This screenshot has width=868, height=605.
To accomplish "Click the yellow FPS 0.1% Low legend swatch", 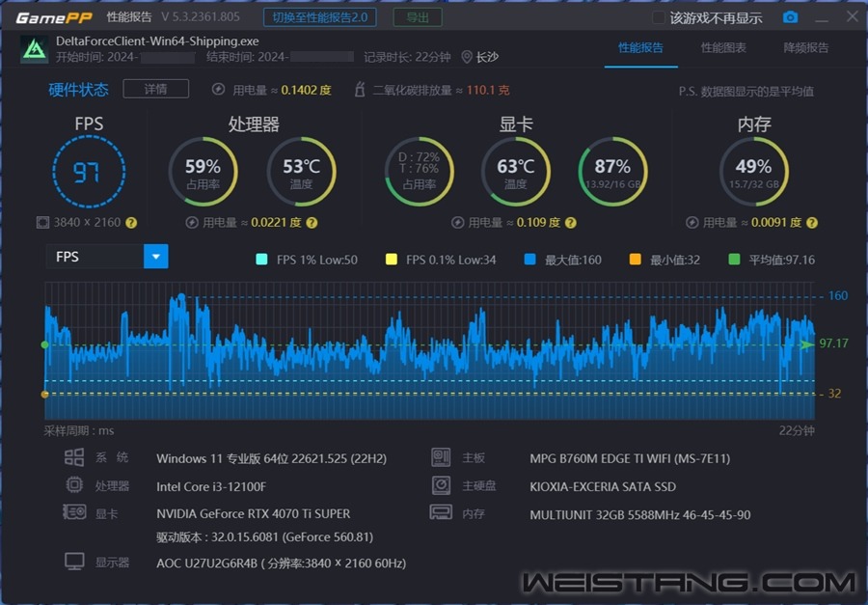I will pyautogui.click(x=392, y=260).
